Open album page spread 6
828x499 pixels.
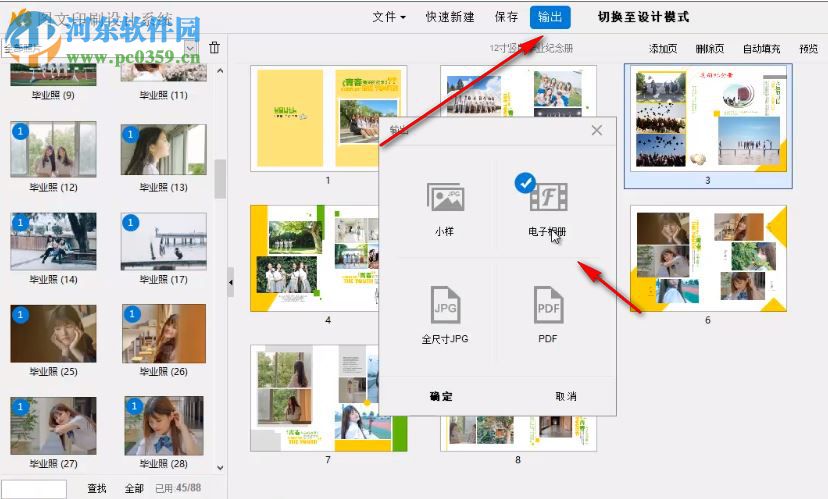(x=708, y=258)
